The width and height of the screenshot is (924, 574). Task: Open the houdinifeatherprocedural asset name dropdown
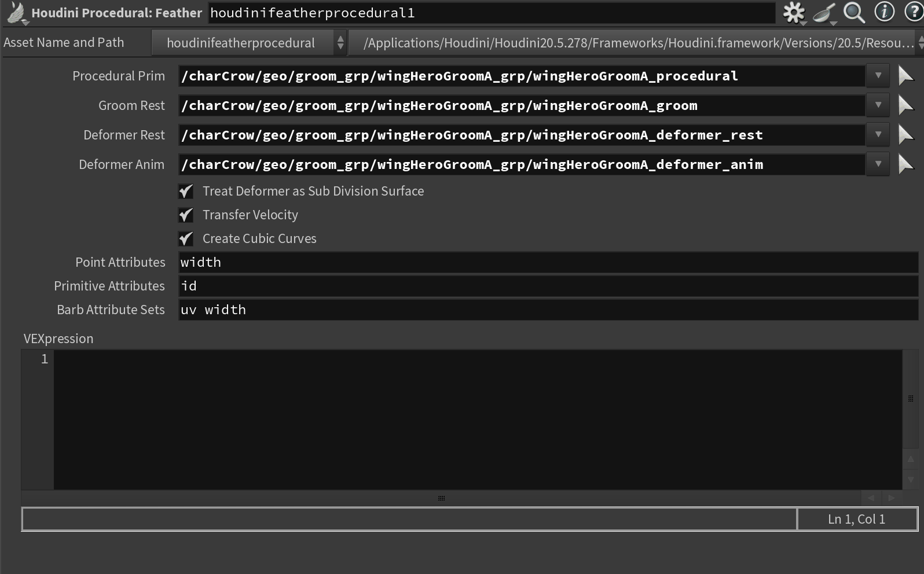pyautogui.click(x=249, y=43)
